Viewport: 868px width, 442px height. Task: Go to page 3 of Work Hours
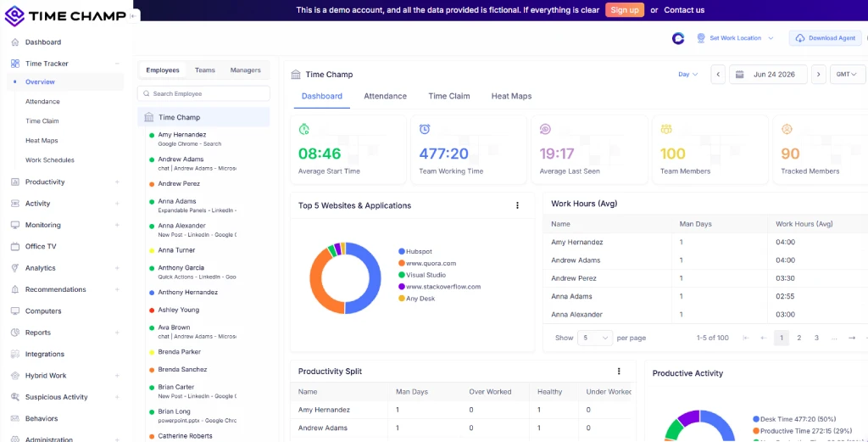tap(816, 338)
